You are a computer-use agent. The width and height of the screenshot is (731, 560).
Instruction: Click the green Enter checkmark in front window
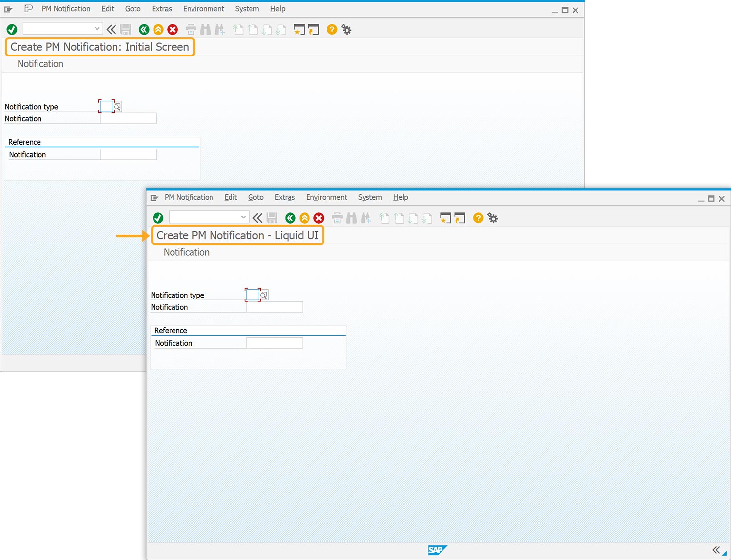click(158, 218)
